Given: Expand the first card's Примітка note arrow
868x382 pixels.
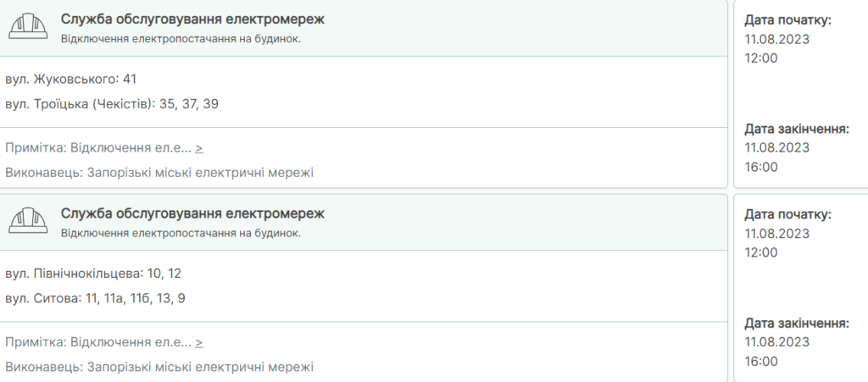Looking at the screenshot, I should 199,148.
